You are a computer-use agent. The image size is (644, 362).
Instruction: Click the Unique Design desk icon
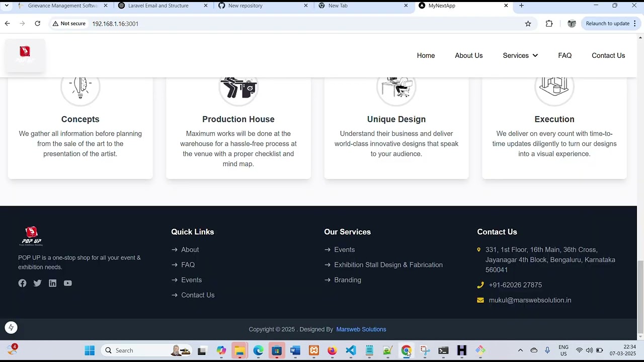tap(396, 88)
